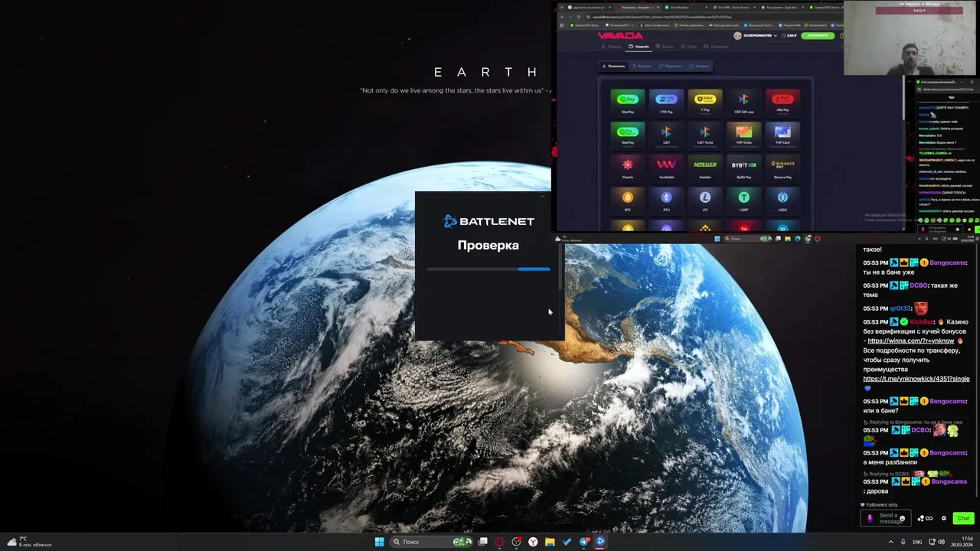The image size is (980, 551).
Task: Open the winna.com link in KickBot message
Action: 911,341
